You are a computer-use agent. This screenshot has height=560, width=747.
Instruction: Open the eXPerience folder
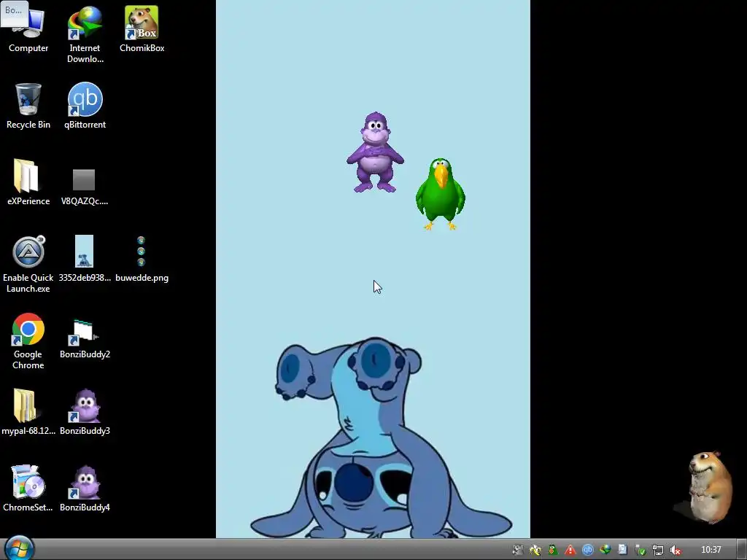(28, 182)
